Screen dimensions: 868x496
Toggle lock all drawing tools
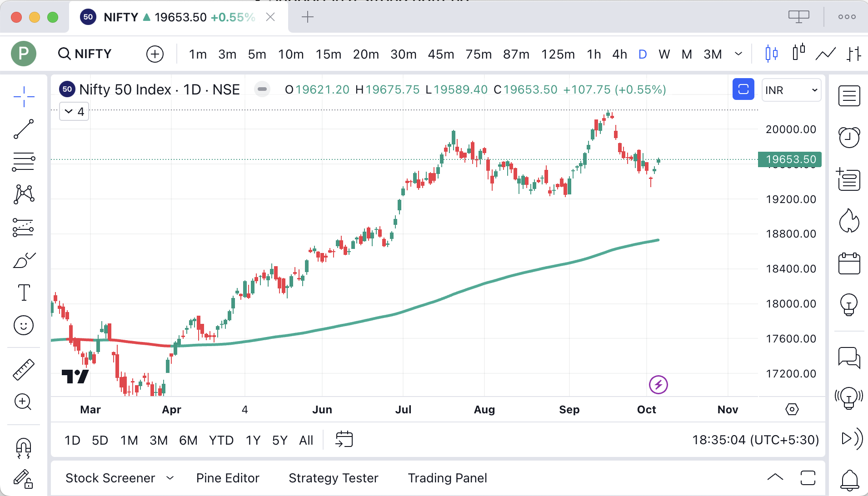24,479
